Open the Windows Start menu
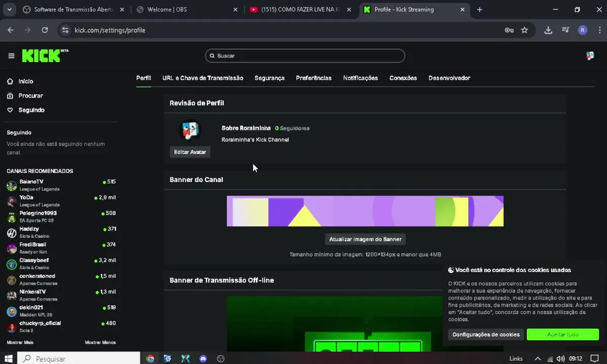607x364 pixels. pyautogui.click(x=9, y=358)
